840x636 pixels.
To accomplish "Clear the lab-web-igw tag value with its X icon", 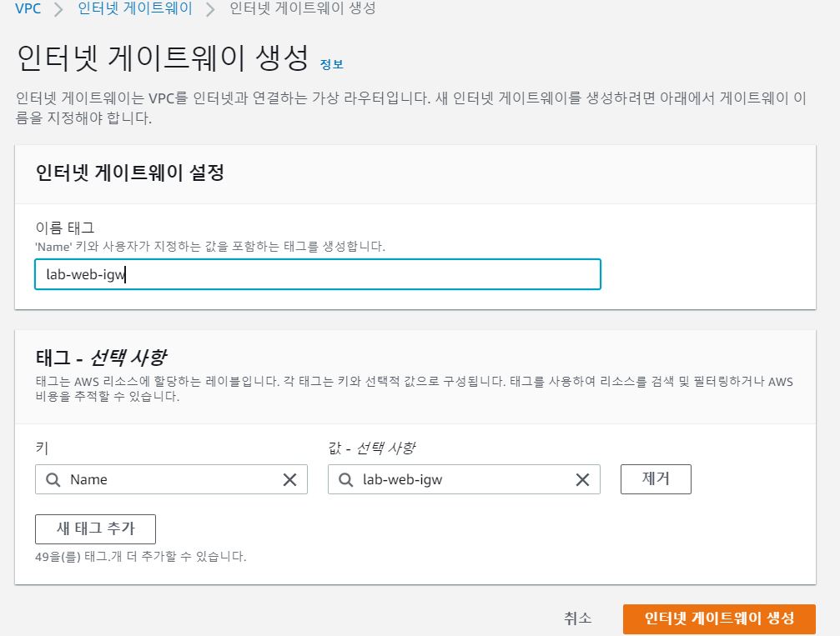I will (582, 479).
